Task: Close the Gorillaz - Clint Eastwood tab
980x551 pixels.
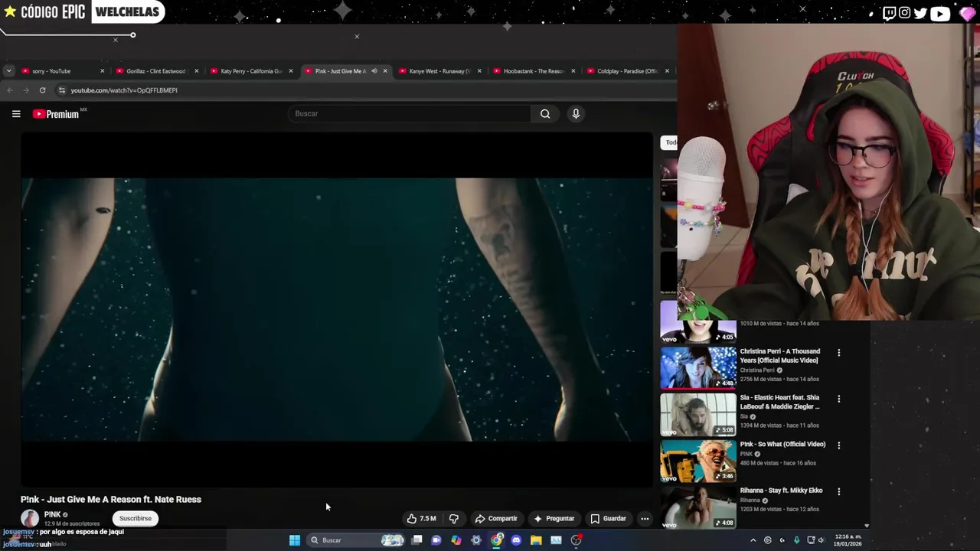Action: [196, 71]
